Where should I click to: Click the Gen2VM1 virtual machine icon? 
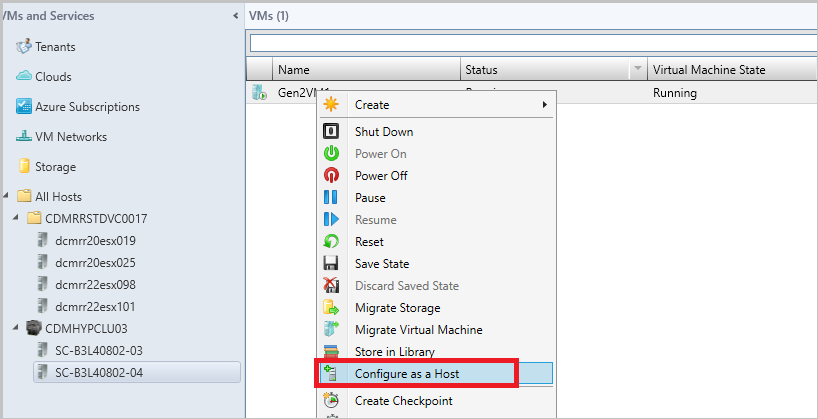pyautogui.click(x=259, y=93)
